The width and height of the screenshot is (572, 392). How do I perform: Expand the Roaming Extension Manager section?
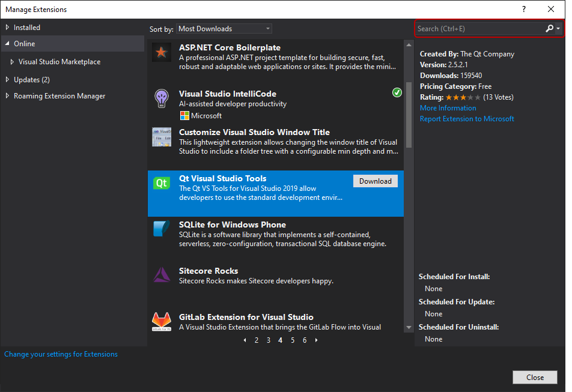coord(8,96)
